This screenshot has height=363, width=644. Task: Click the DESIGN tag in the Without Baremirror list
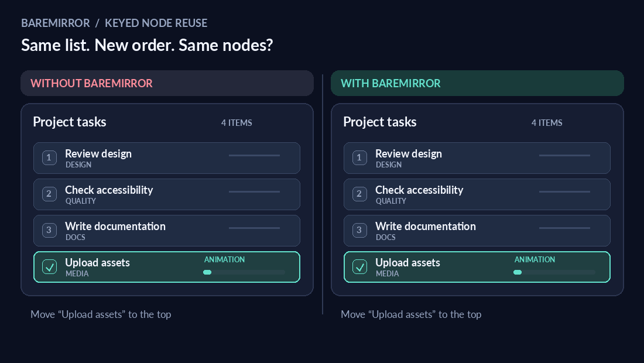tap(78, 165)
